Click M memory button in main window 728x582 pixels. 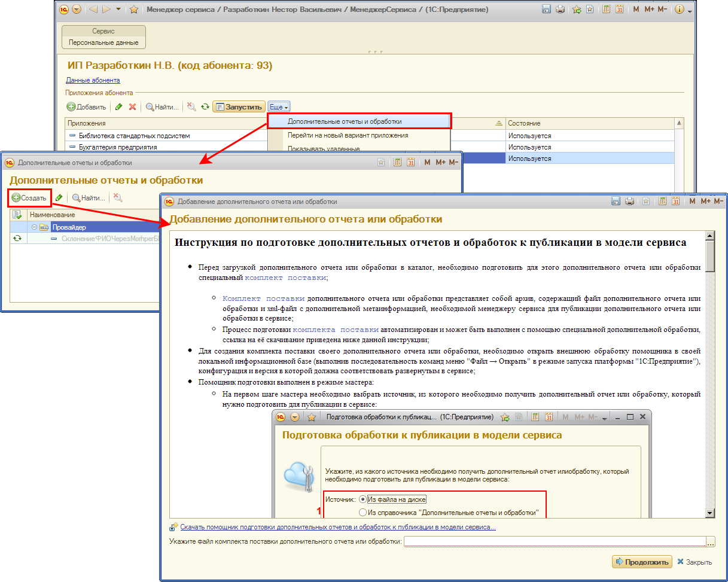point(635,10)
